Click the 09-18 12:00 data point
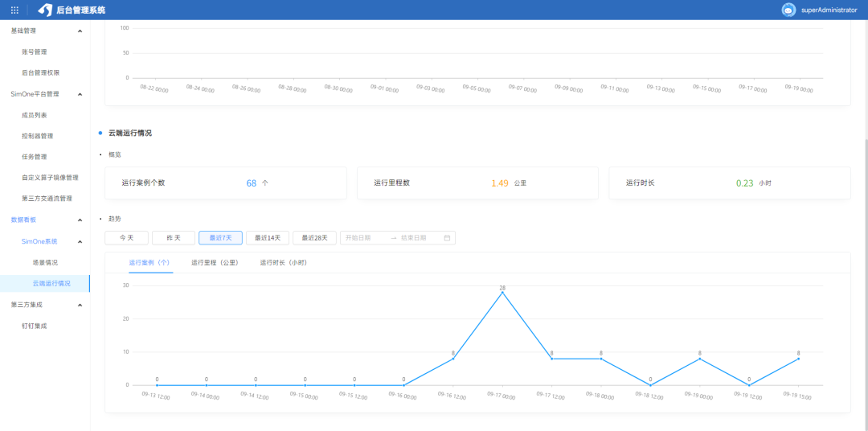The width and height of the screenshot is (868, 431). (x=650, y=385)
